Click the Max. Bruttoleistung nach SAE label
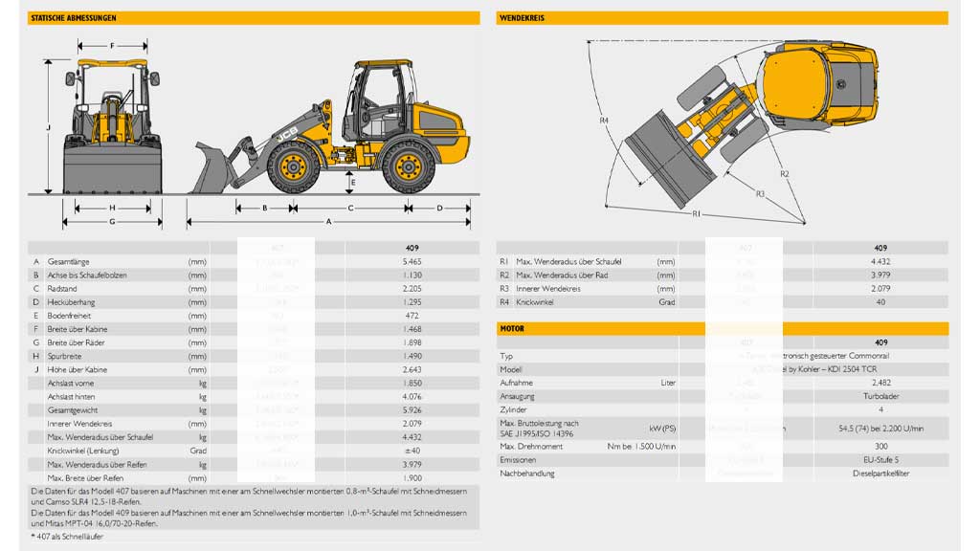The image size is (980, 551). point(539,429)
